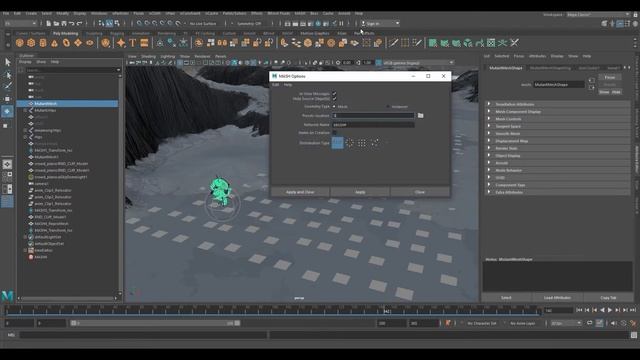Open Attributes menu in Attribute Editor

pyautogui.click(x=537, y=56)
